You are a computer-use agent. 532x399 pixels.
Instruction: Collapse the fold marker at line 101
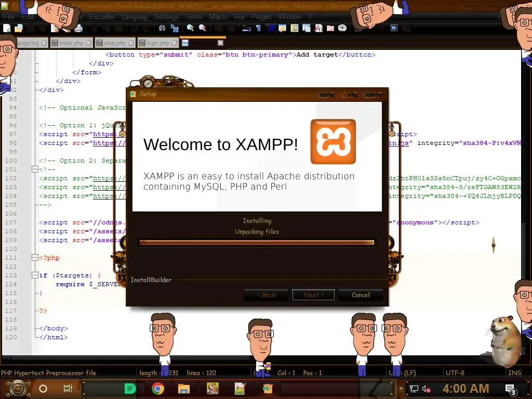point(35,169)
